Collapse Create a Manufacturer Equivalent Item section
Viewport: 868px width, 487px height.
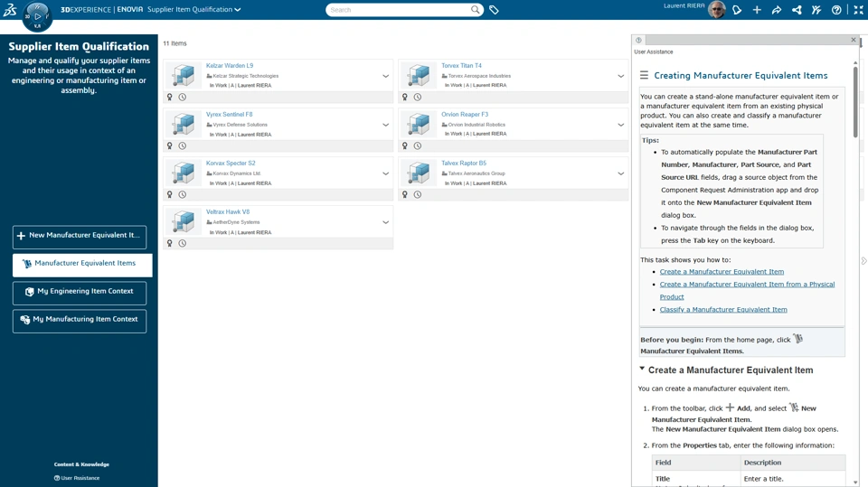tap(642, 369)
